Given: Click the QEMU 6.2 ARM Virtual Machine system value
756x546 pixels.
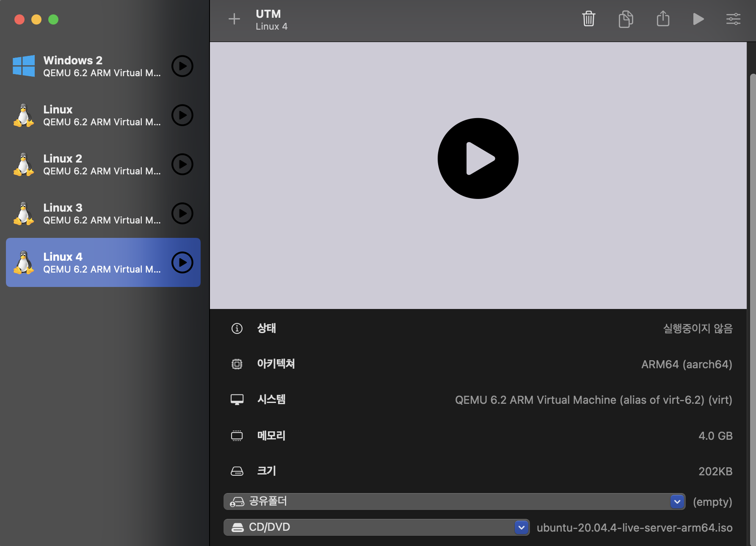Looking at the screenshot, I should pyautogui.click(x=593, y=400).
